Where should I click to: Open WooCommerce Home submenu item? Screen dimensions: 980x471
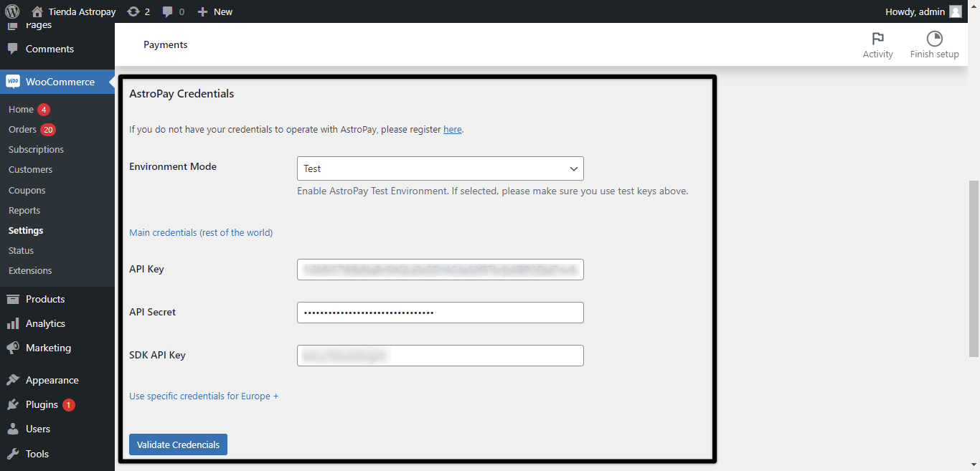(21, 109)
